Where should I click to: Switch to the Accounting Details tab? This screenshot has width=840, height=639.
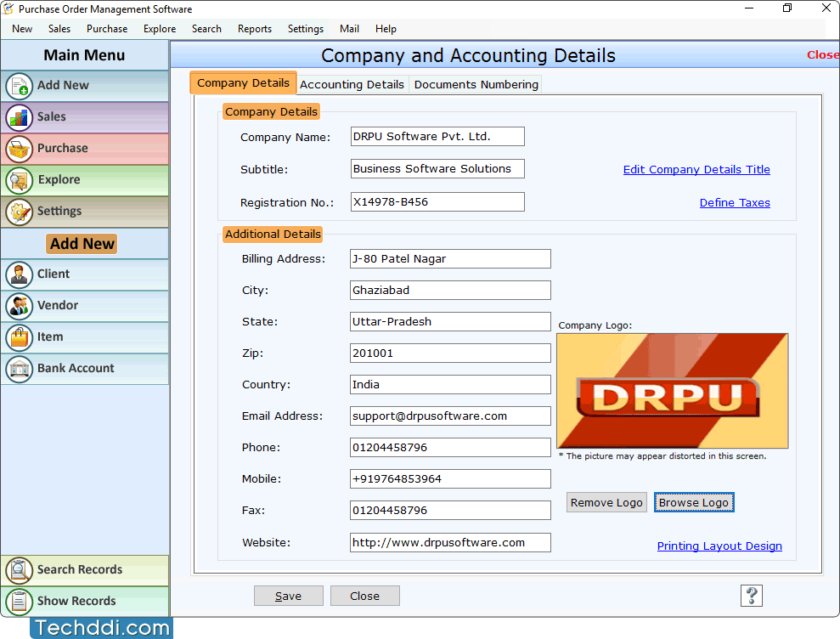coord(352,85)
